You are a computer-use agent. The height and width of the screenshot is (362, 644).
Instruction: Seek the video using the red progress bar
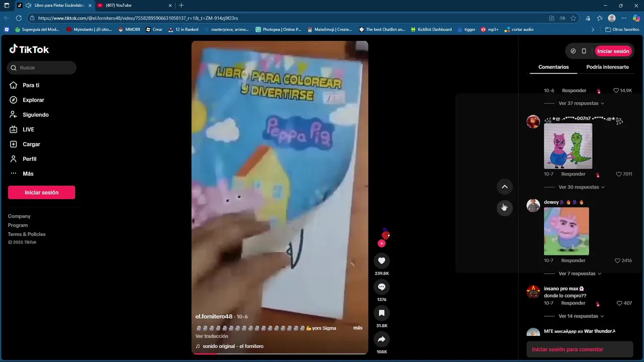pos(280,353)
